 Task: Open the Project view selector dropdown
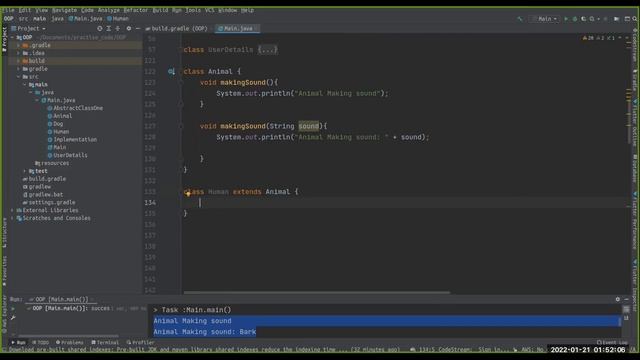pos(29,29)
